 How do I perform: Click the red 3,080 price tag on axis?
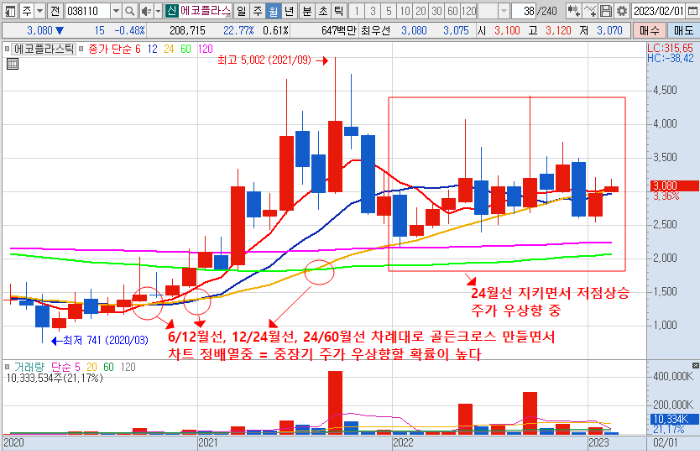[674, 186]
